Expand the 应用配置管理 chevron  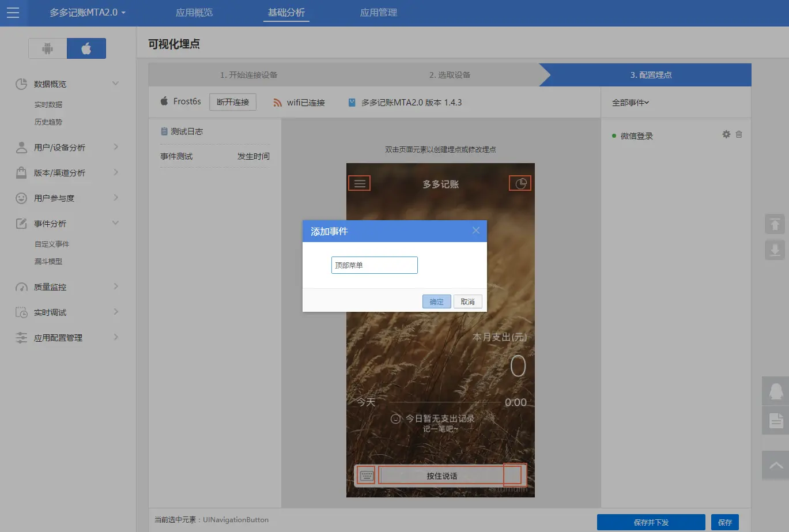click(116, 337)
